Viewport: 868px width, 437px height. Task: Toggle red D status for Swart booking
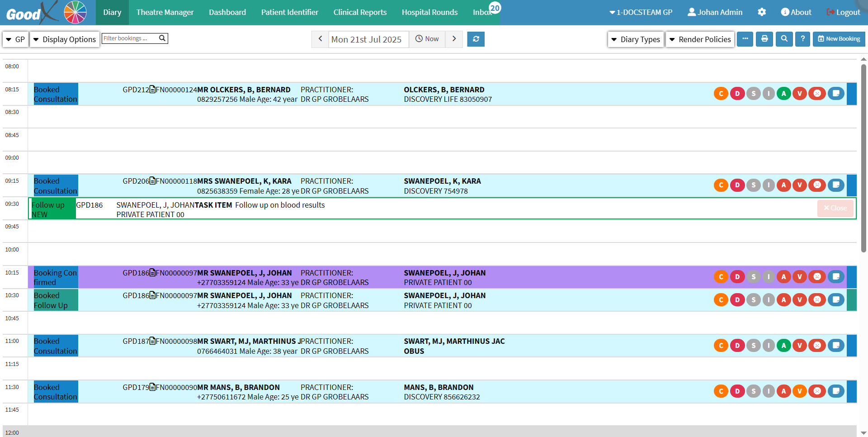[x=737, y=346]
